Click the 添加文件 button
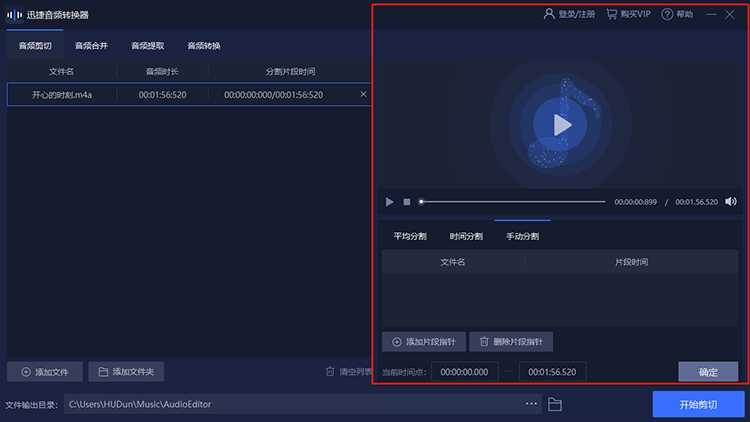This screenshot has width=750, height=422. click(44, 372)
